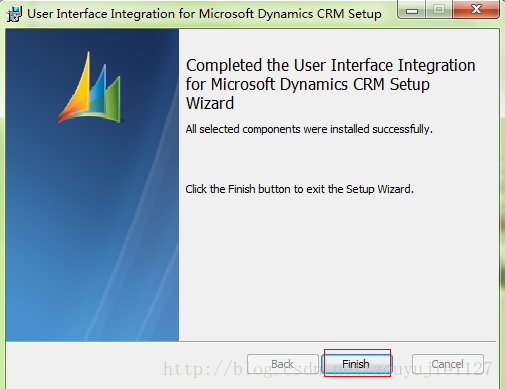Open the installer icon system menu in title bar
Screen dimensions: 505x389
click(x=14, y=14)
